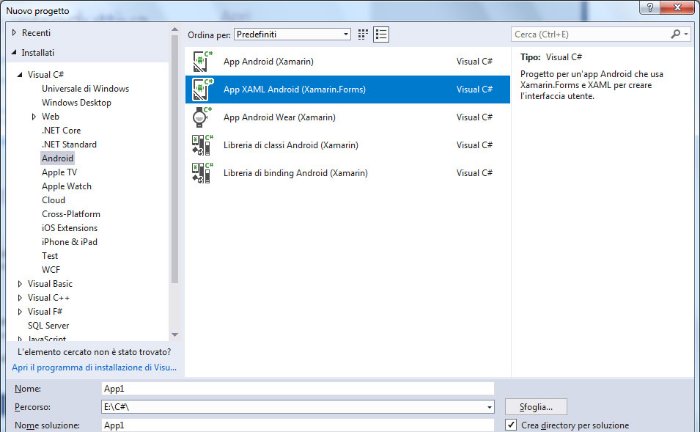Select the Android category
Screen dimensions: 700x432
pos(58,158)
